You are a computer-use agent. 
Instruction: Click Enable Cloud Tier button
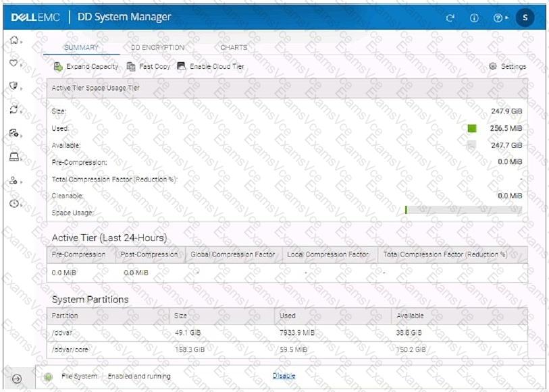(211, 66)
